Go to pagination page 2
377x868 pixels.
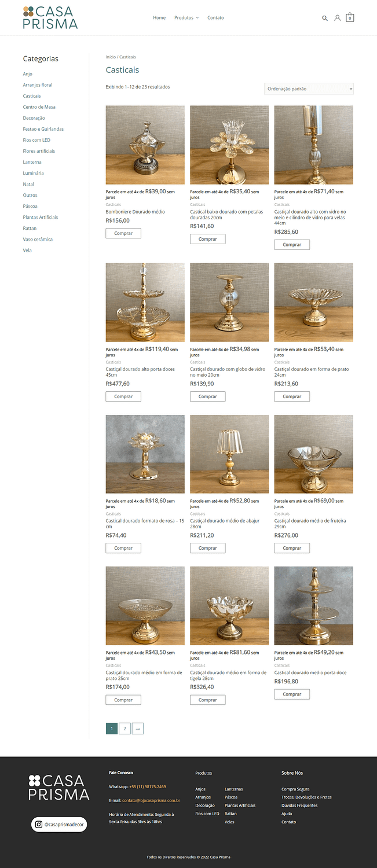125,729
